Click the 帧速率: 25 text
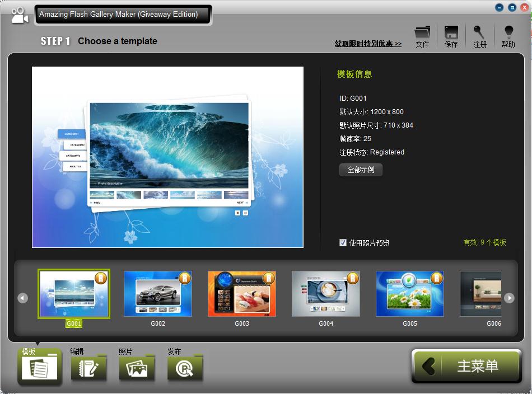 coord(355,139)
